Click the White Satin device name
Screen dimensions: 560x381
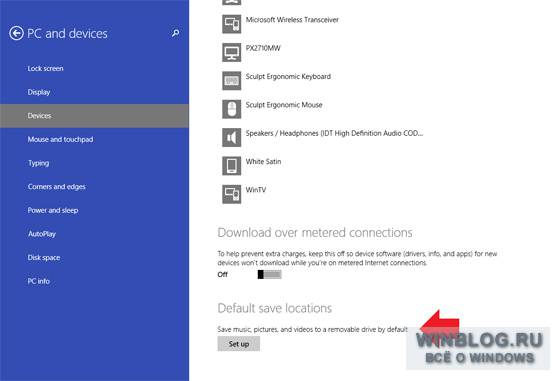263,161
